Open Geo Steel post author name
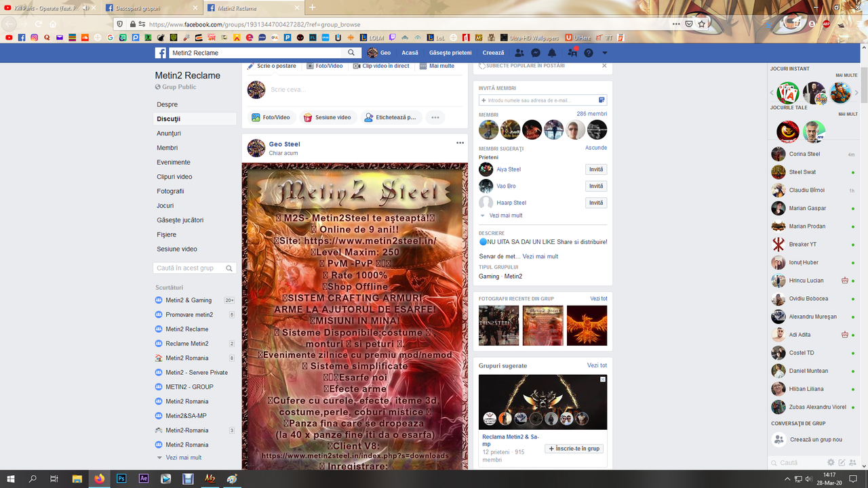This screenshot has height=488, width=868. coord(284,144)
